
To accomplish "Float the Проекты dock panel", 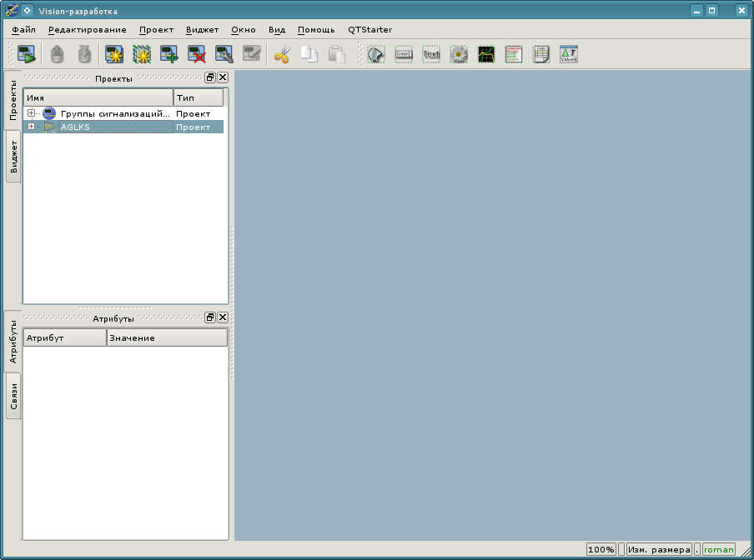I will [x=210, y=77].
